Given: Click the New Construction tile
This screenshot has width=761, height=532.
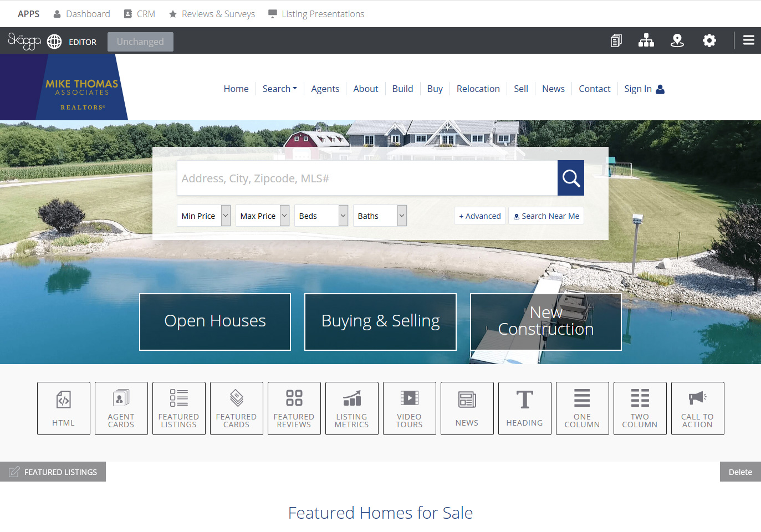Looking at the screenshot, I should point(546,321).
